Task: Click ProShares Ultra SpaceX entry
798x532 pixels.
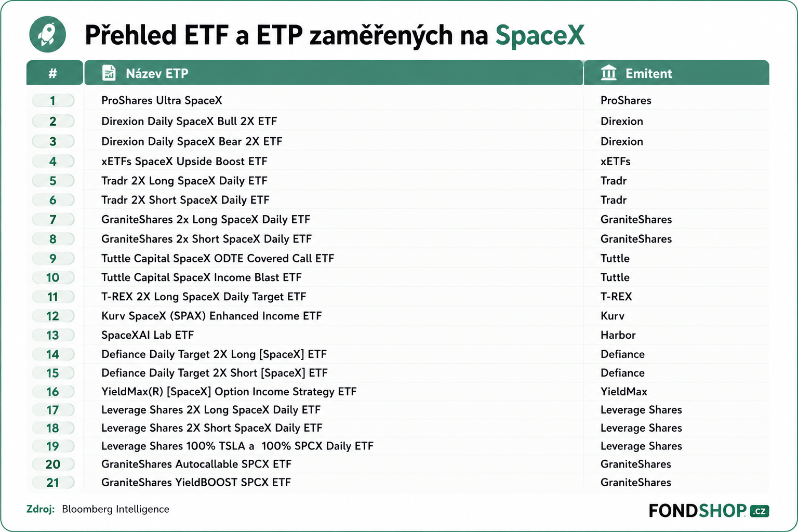Action: coord(162,100)
